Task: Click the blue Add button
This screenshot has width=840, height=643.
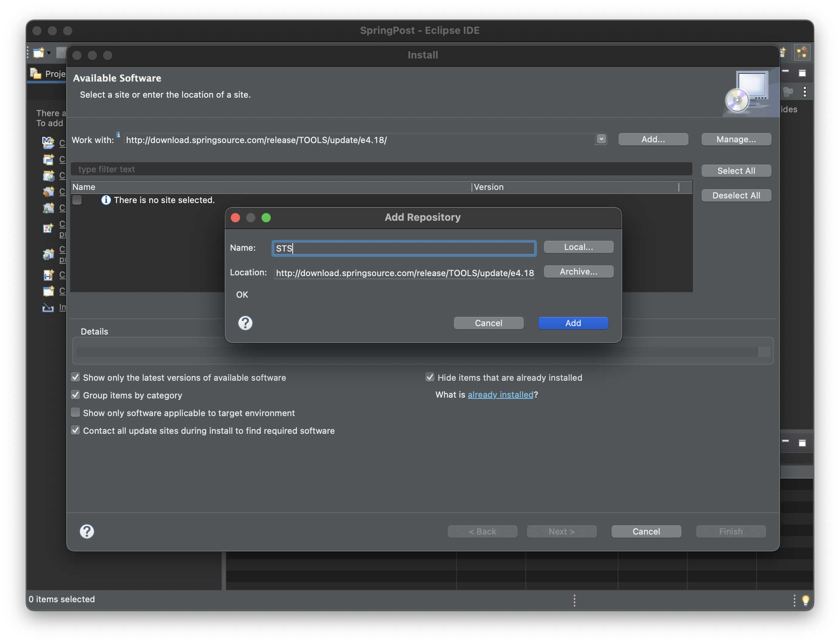Action: 573,323
